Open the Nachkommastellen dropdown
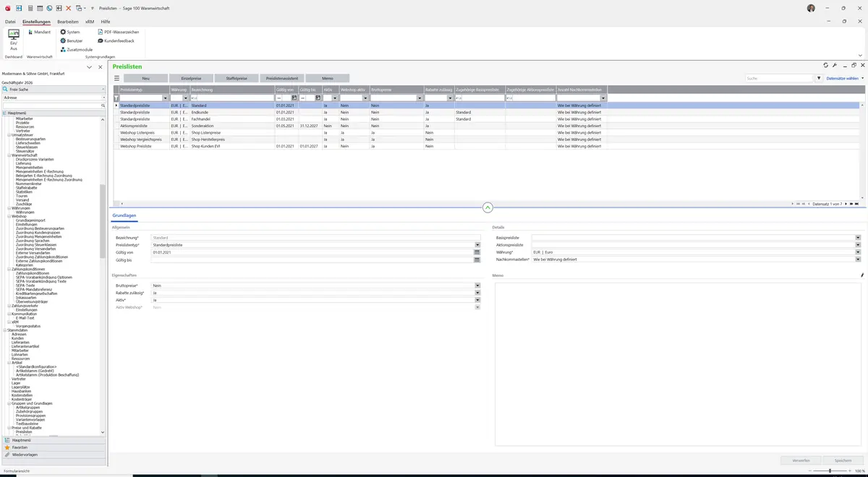This screenshot has height=477, width=868. coord(858,259)
